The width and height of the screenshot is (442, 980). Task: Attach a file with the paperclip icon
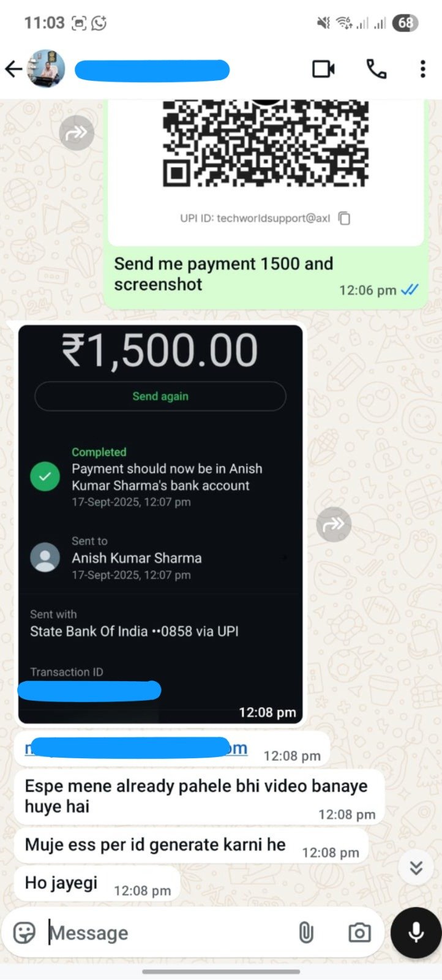pos(305,933)
